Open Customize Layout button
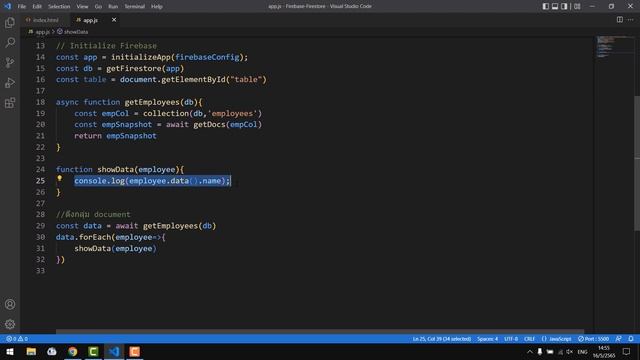The height and width of the screenshot is (360, 640). (x=577, y=6)
